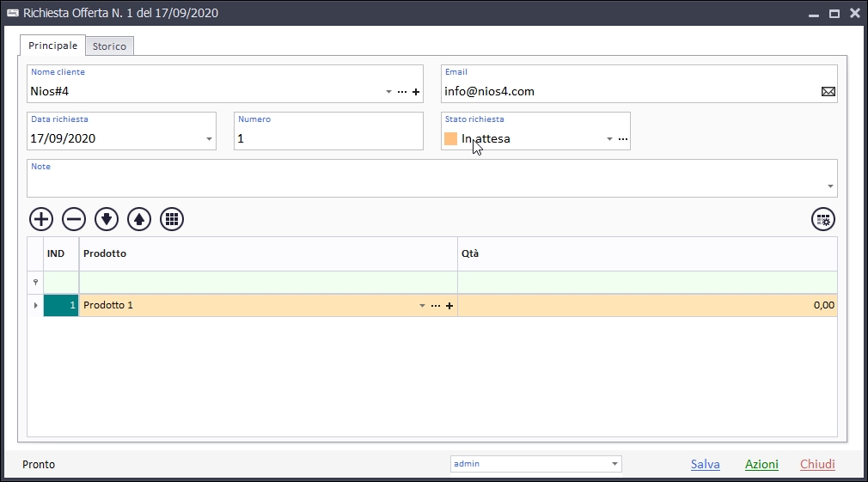Click the email envelope icon
The width and height of the screenshot is (868, 482).
[x=828, y=92]
